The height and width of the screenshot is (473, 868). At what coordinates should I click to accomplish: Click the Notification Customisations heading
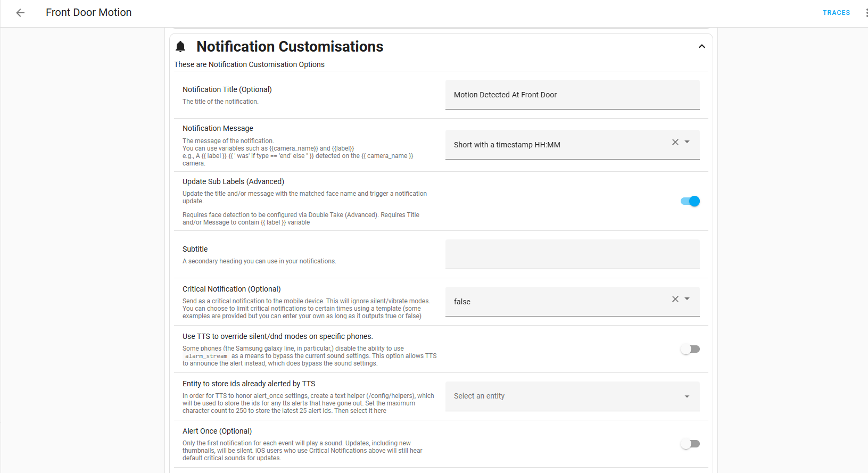(x=290, y=47)
